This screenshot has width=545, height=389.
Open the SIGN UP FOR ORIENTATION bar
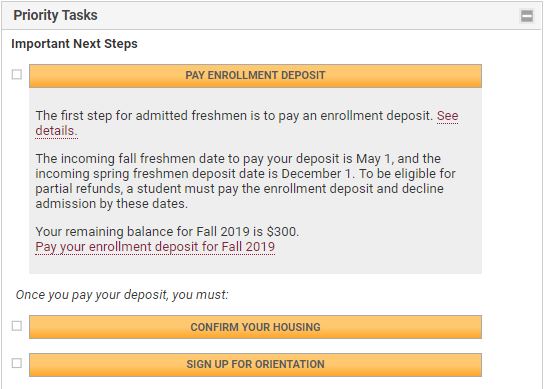(255, 365)
